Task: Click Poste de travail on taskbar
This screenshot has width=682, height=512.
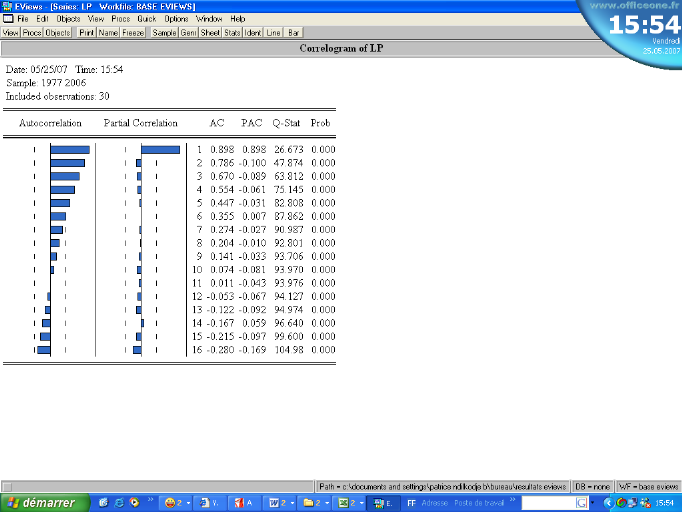Action: [x=479, y=503]
